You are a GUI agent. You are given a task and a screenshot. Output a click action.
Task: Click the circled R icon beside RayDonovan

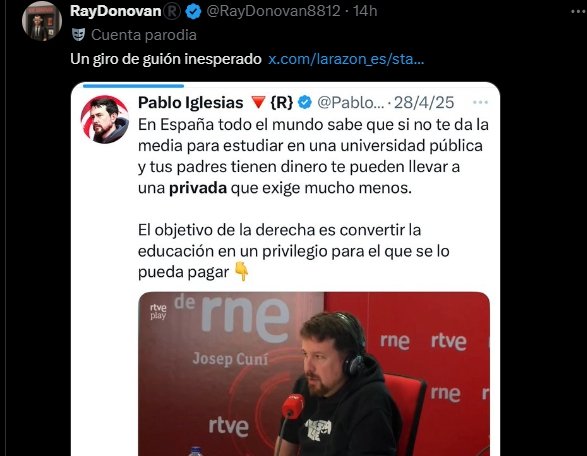coord(173,12)
